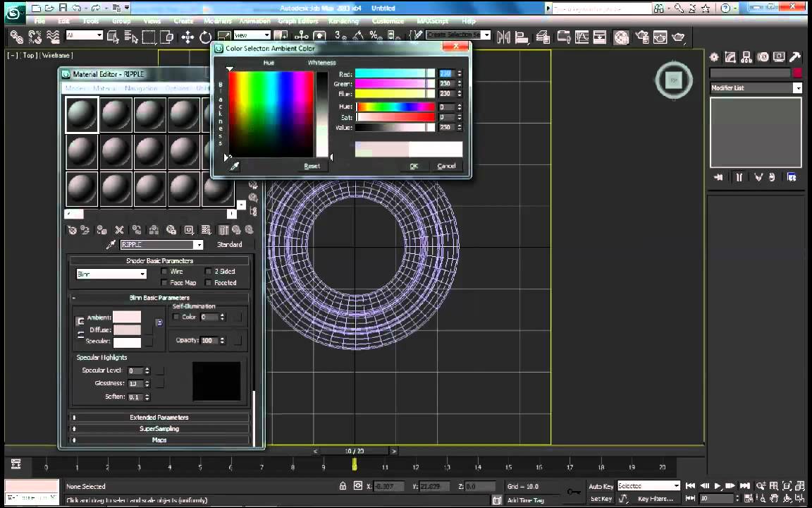
Task: Pick color with eyedropper in Color Selector
Action: [235, 166]
